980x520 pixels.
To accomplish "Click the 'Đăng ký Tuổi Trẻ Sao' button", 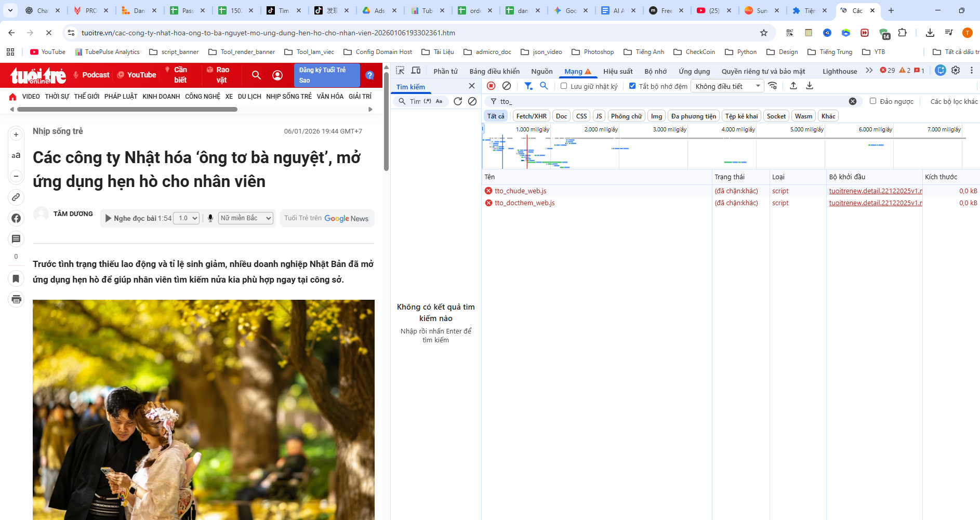I will coord(327,75).
